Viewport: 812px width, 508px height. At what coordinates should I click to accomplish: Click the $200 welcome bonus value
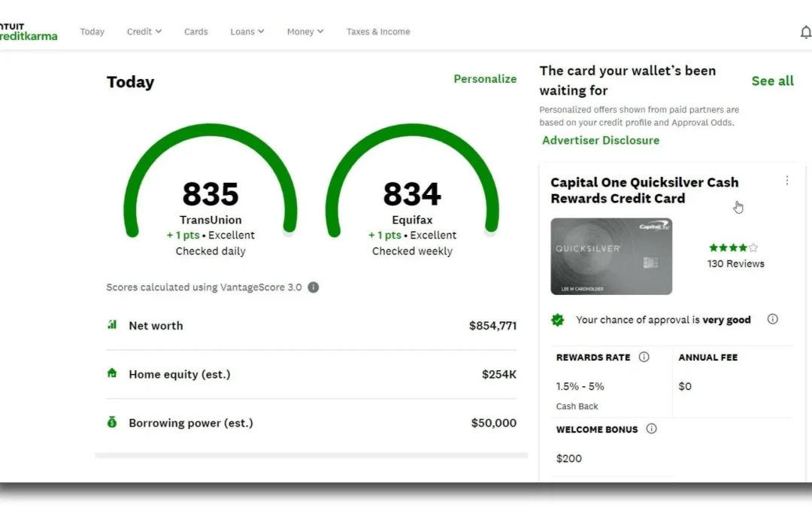tap(568, 458)
